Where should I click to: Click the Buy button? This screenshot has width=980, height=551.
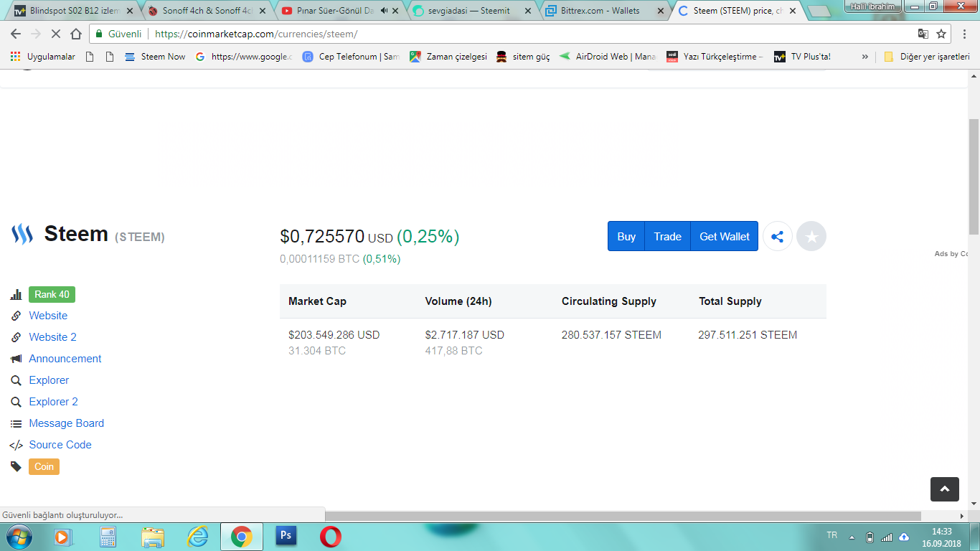(626, 236)
